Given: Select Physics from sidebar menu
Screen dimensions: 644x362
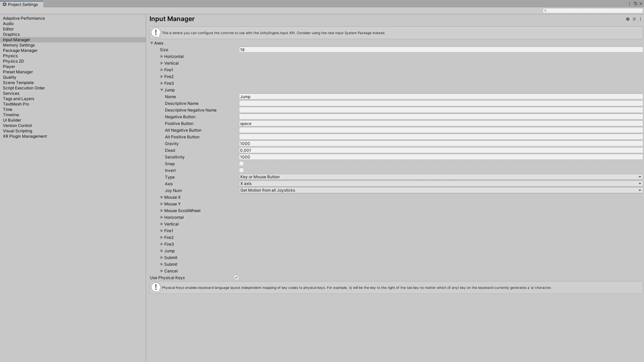Looking at the screenshot, I should [x=10, y=56].
